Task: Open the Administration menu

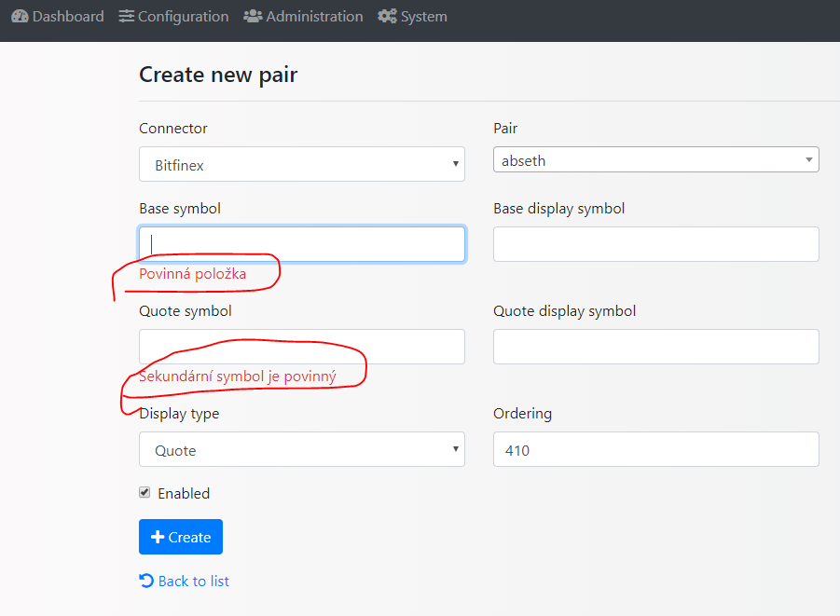Action: (x=303, y=16)
